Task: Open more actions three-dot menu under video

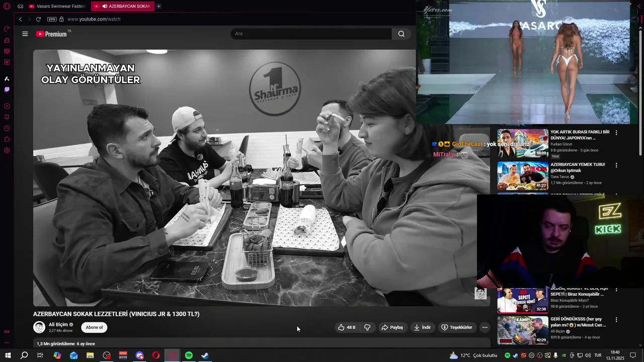Action: [485, 327]
